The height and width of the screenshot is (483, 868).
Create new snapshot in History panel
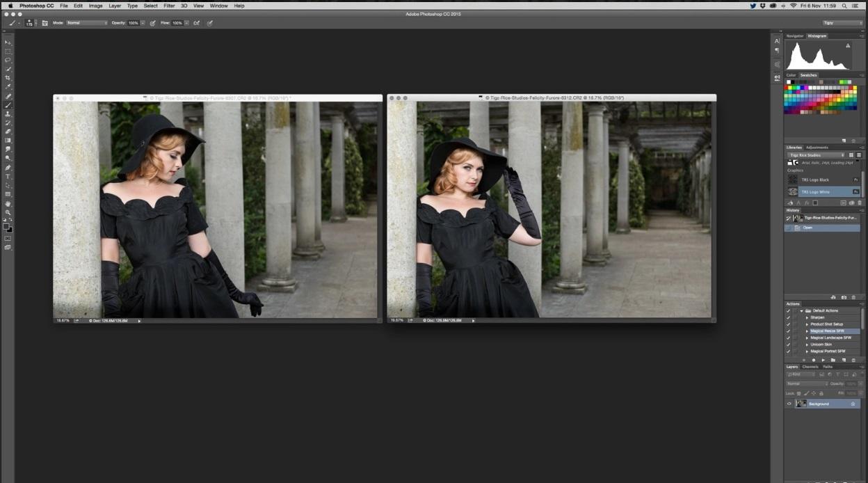click(x=844, y=297)
